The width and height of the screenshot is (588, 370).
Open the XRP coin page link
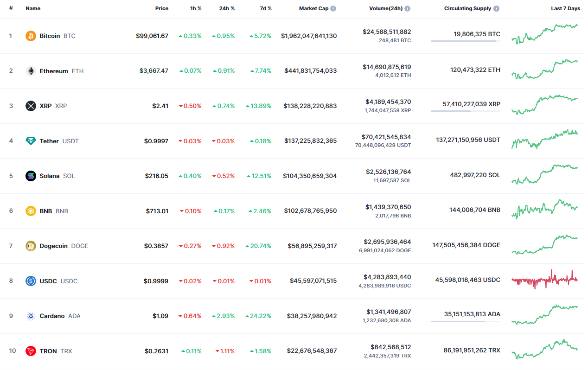tap(53, 106)
